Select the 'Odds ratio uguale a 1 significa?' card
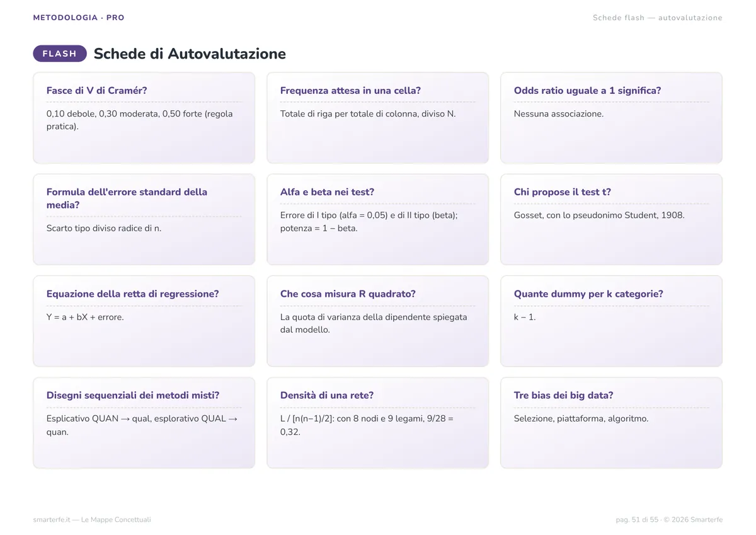The width and height of the screenshot is (756, 535). point(611,118)
